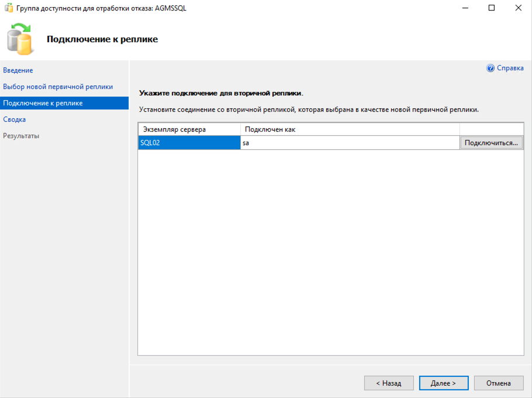Maximize the failover wizard window
This screenshot has width=532, height=398.
(492, 8)
